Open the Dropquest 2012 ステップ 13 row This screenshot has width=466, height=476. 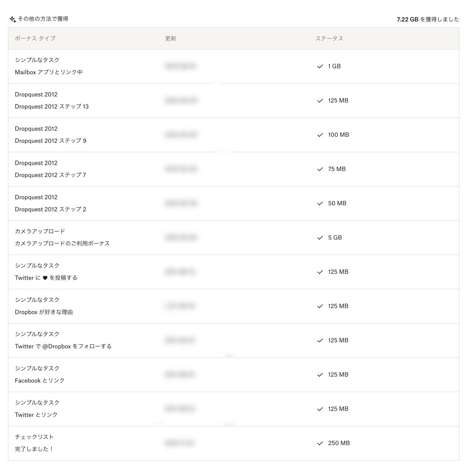tap(234, 101)
